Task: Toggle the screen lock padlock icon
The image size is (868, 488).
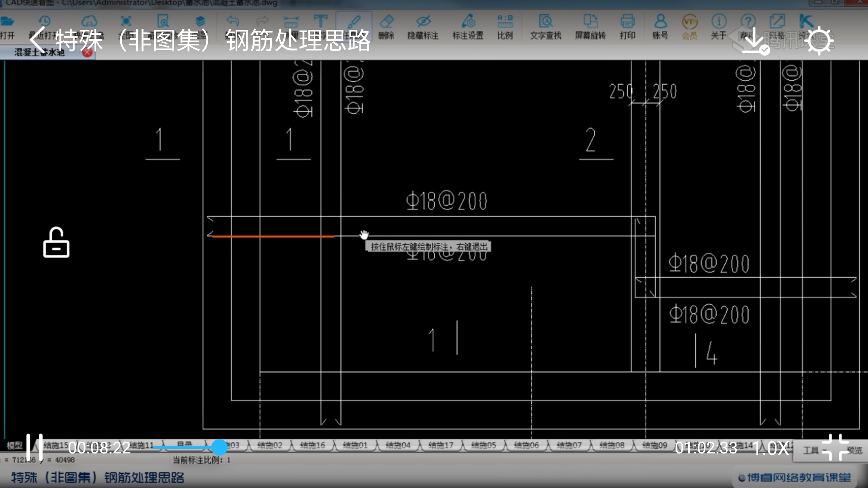Action: (x=56, y=242)
